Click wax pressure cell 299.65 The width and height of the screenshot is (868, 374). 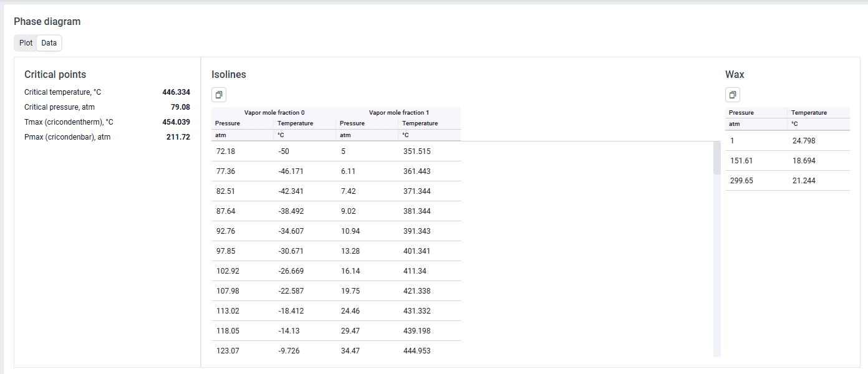(756, 181)
